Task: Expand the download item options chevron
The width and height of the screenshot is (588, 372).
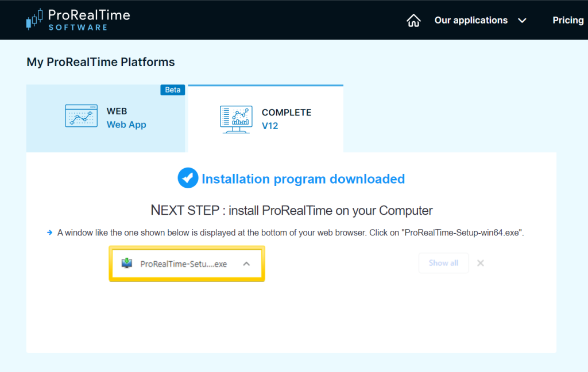Action: click(246, 263)
